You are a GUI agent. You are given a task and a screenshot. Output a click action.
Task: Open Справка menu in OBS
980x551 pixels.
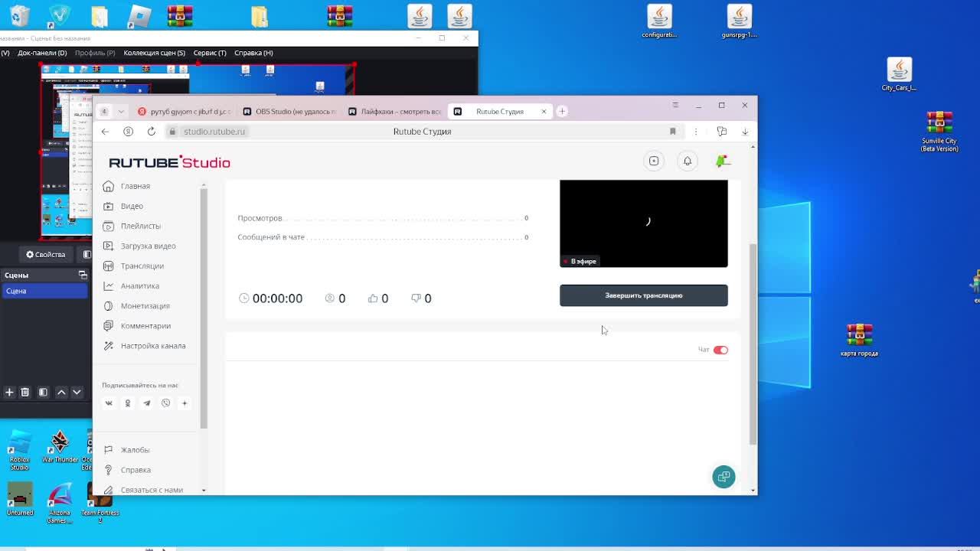coord(253,53)
